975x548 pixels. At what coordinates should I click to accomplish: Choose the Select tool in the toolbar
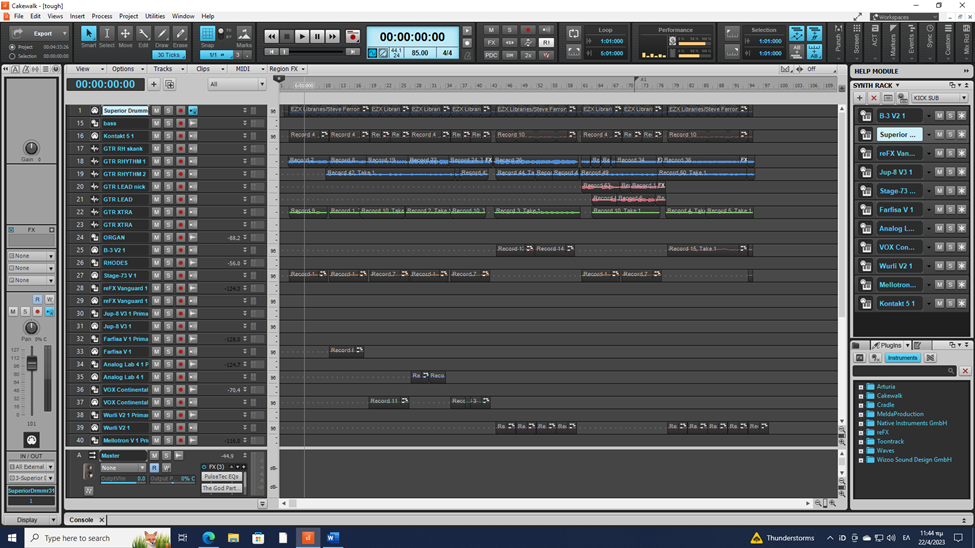(107, 34)
